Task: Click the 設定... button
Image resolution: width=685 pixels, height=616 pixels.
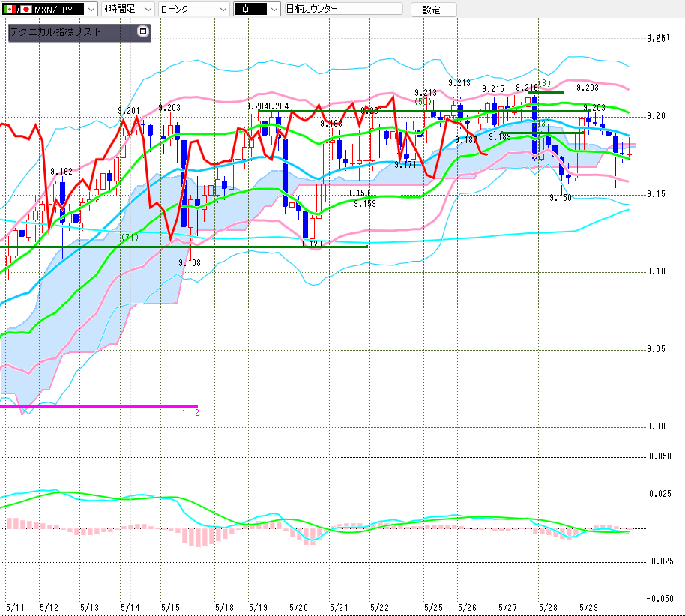Action: 434,10
